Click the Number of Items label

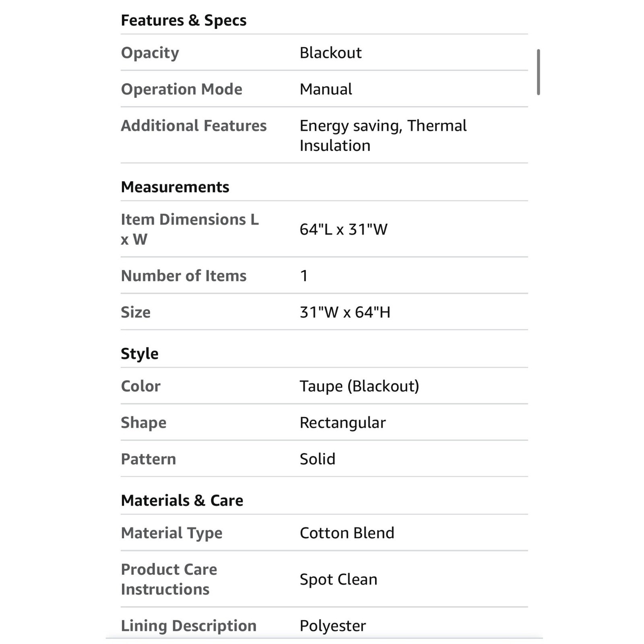(184, 276)
